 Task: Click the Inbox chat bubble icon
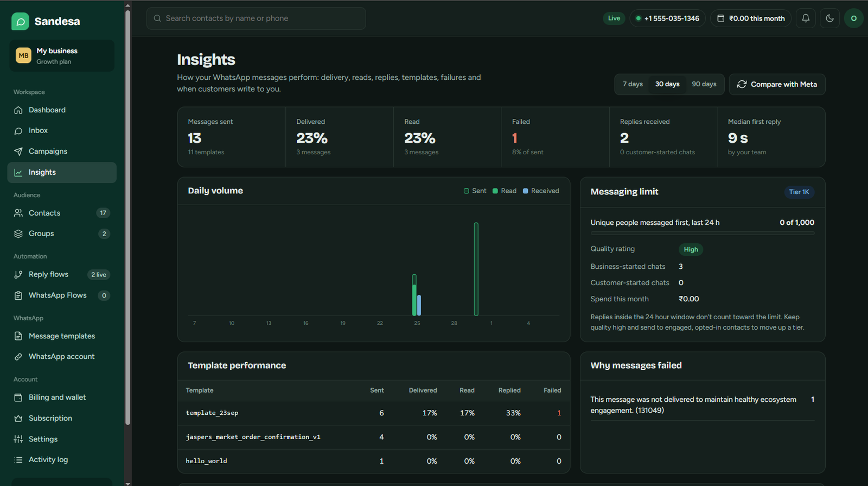pos(18,131)
